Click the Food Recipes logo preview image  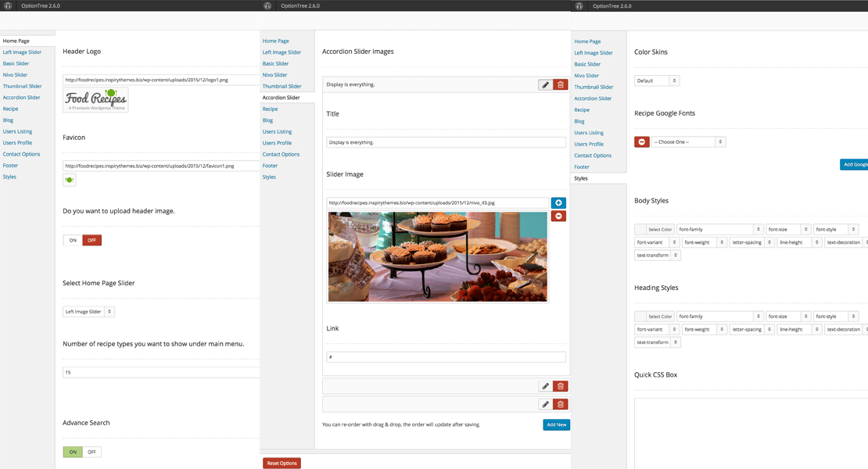[95, 100]
